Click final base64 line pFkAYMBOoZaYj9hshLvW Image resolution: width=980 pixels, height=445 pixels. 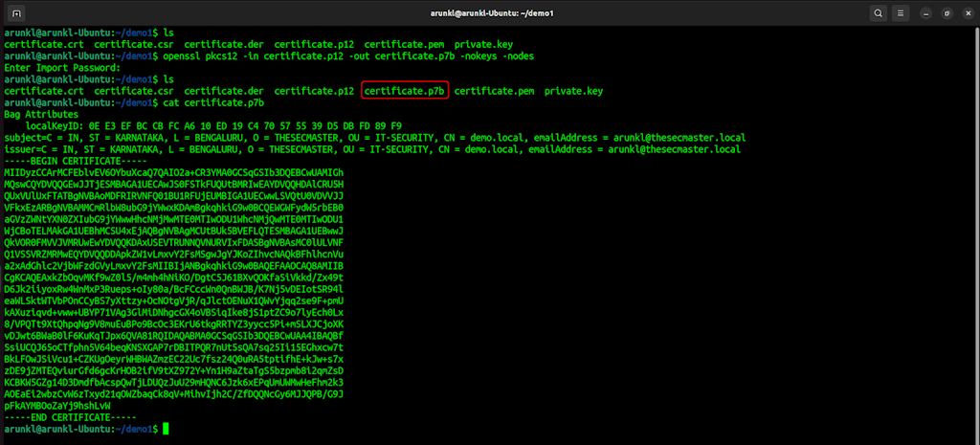[56, 406]
